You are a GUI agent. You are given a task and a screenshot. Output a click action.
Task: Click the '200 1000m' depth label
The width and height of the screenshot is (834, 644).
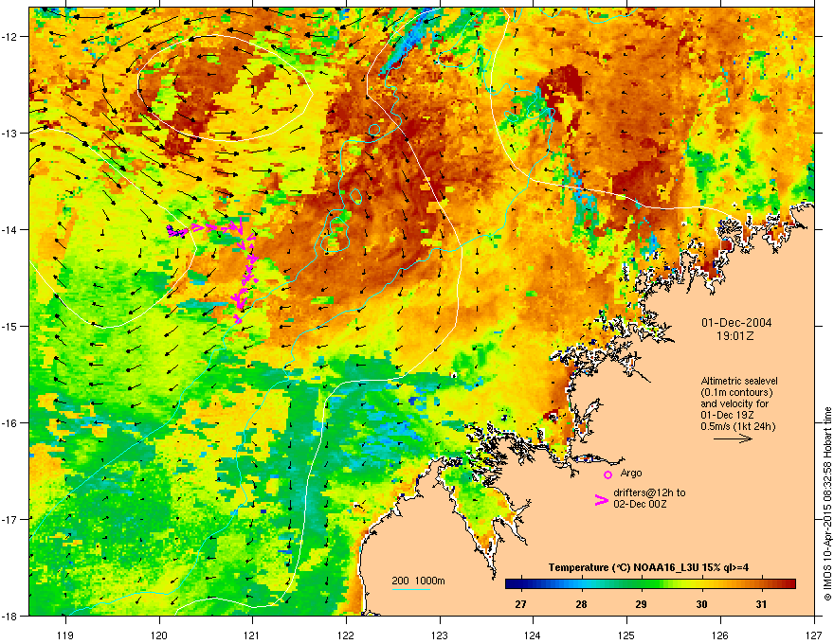point(418,581)
